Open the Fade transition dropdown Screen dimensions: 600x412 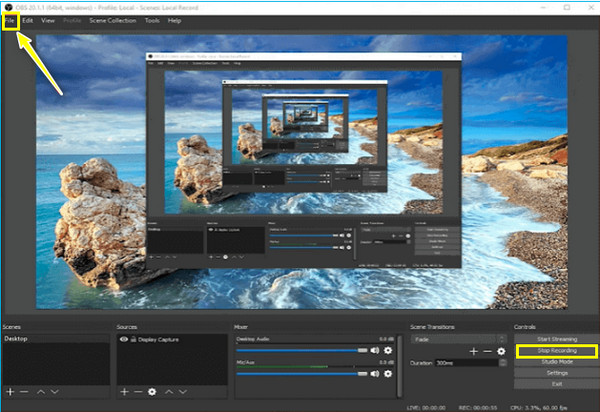click(x=458, y=339)
